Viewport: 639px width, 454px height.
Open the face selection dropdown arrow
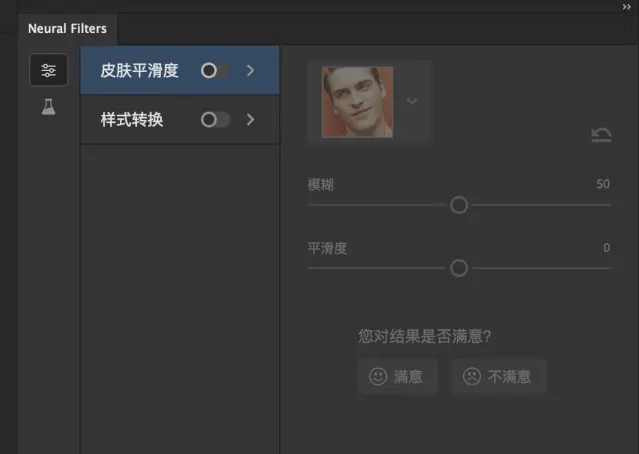[412, 101]
